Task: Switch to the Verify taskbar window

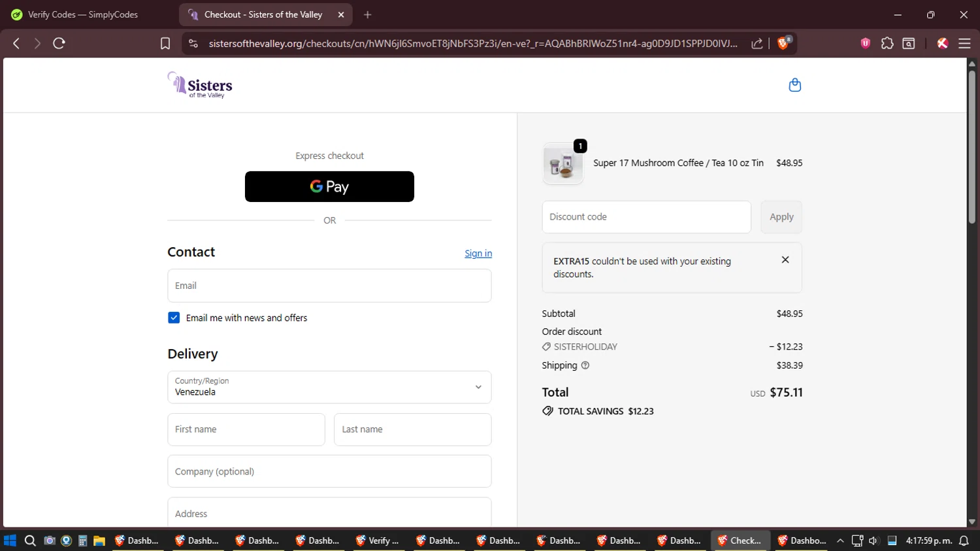Action: pyautogui.click(x=378, y=541)
